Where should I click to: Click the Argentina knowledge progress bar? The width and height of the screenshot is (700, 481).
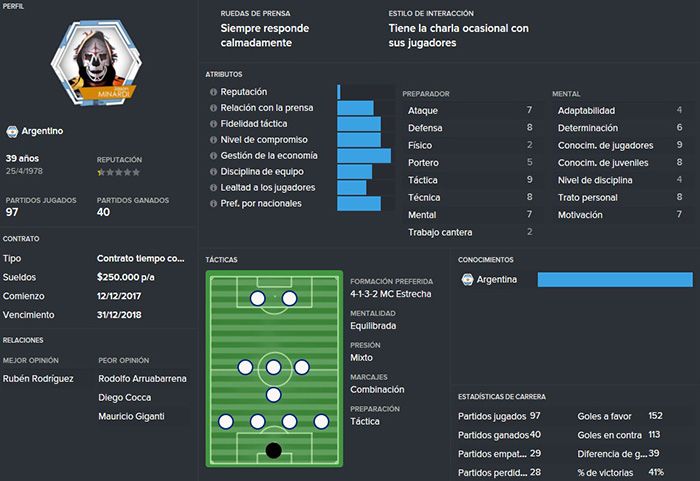pos(615,280)
